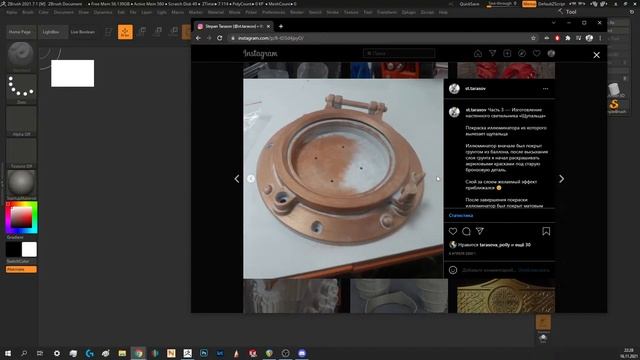The width and height of the screenshot is (640, 360).
Task: Open the ZBrush Alpha Off slot
Action: [21, 121]
